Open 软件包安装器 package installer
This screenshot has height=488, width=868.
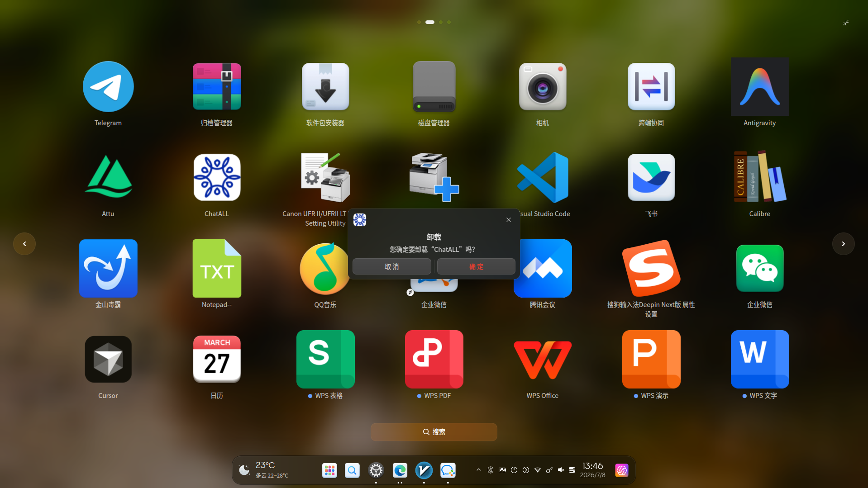point(325,87)
